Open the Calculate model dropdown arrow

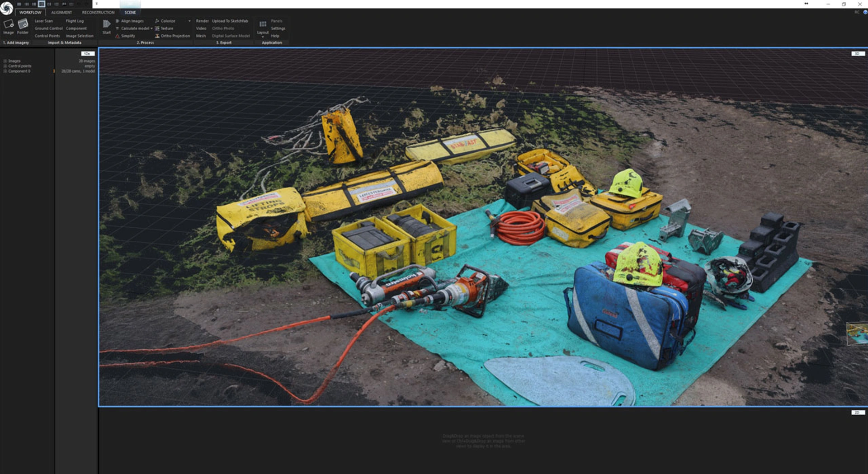point(151,28)
